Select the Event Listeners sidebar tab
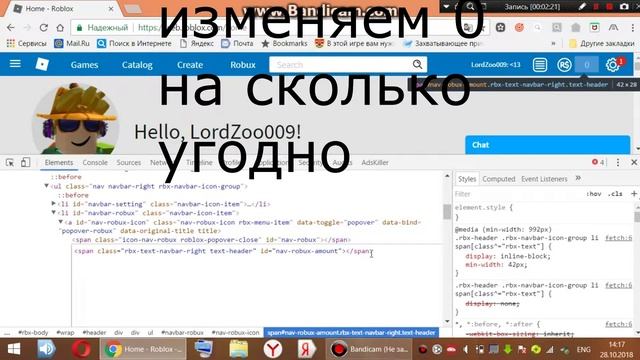The image size is (640, 360). pos(544,179)
